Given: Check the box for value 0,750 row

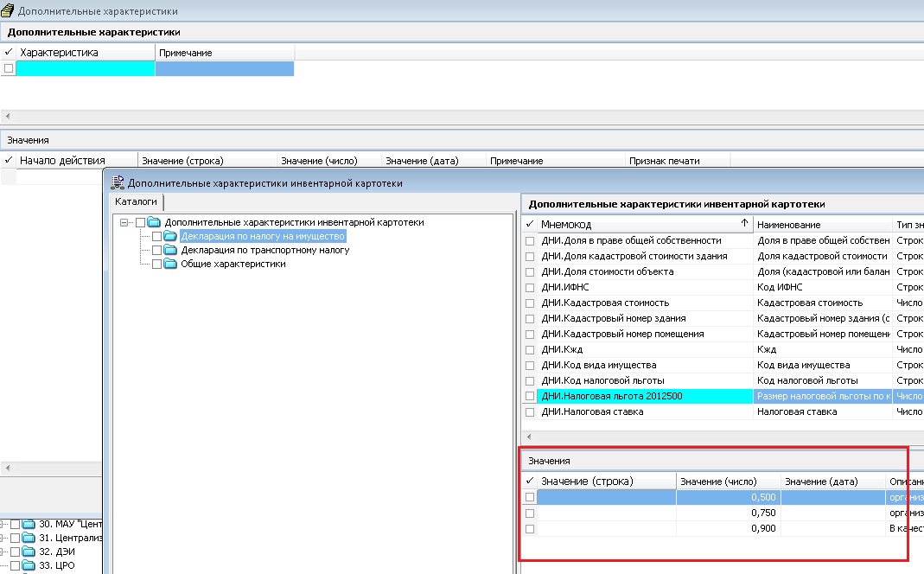Looking at the screenshot, I should 530,513.
